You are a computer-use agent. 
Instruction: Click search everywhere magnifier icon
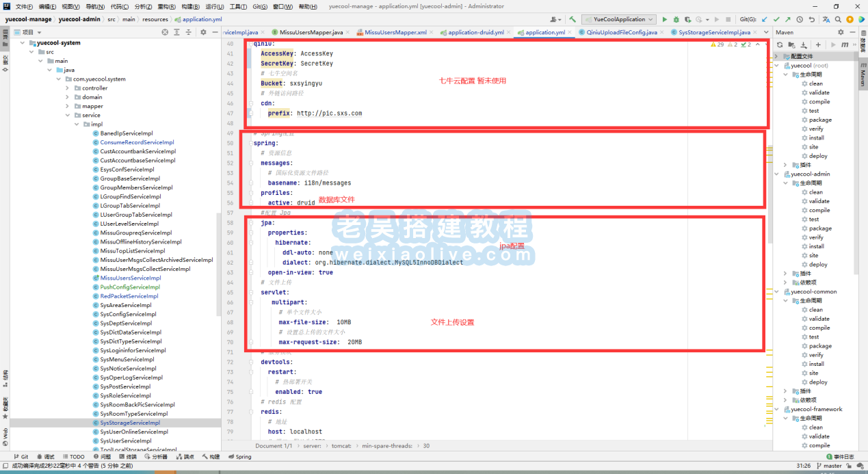tap(837, 20)
